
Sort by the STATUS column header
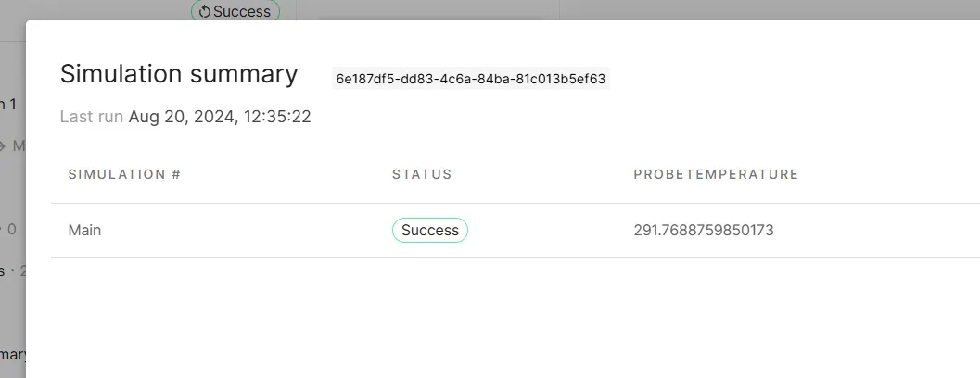[422, 174]
